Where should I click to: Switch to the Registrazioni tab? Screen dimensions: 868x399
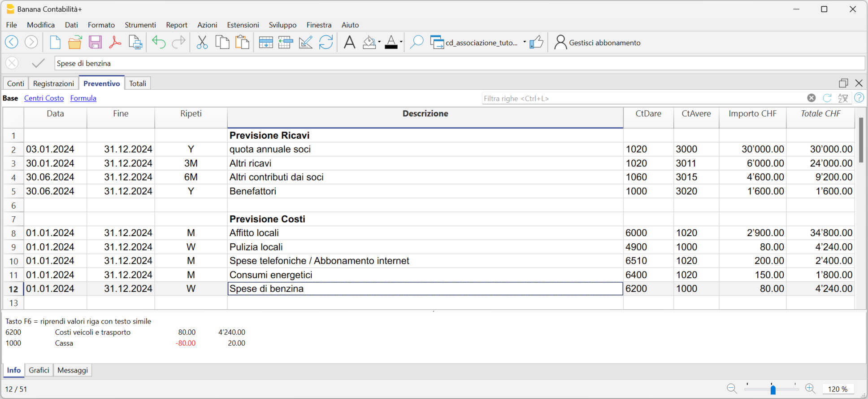click(53, 83)
